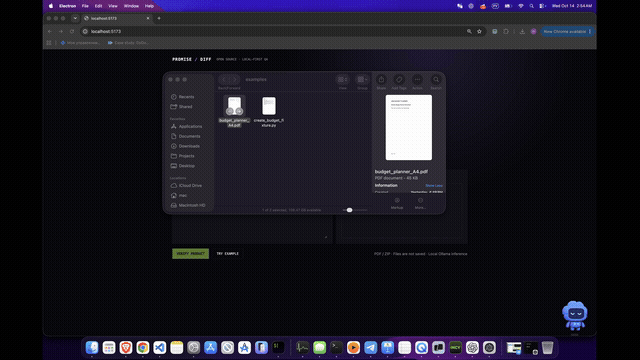Open the Downloads folder in the sidebar
This screenshot has height=360, width=640.
tap(185, 146)
